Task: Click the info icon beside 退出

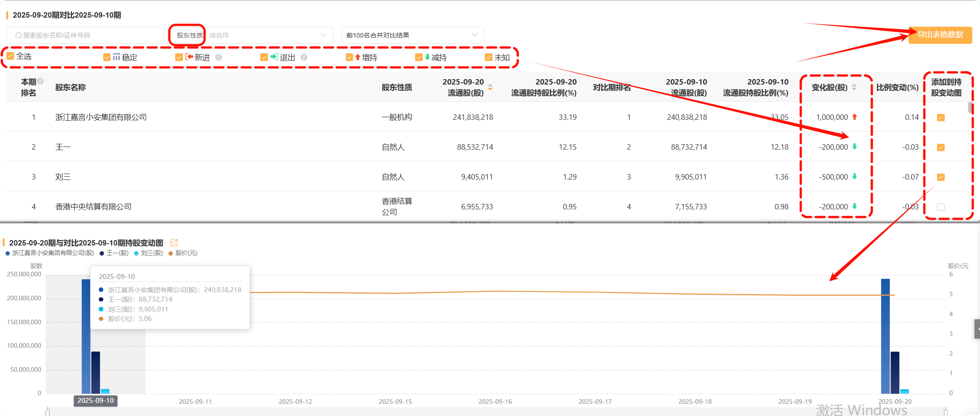Action: point(304,57)
